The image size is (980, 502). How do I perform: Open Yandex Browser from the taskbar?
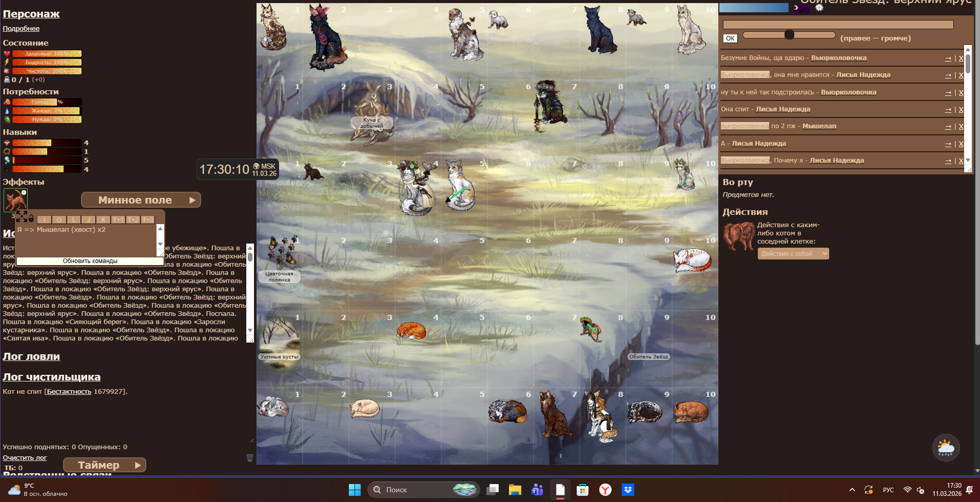[605, 490]
